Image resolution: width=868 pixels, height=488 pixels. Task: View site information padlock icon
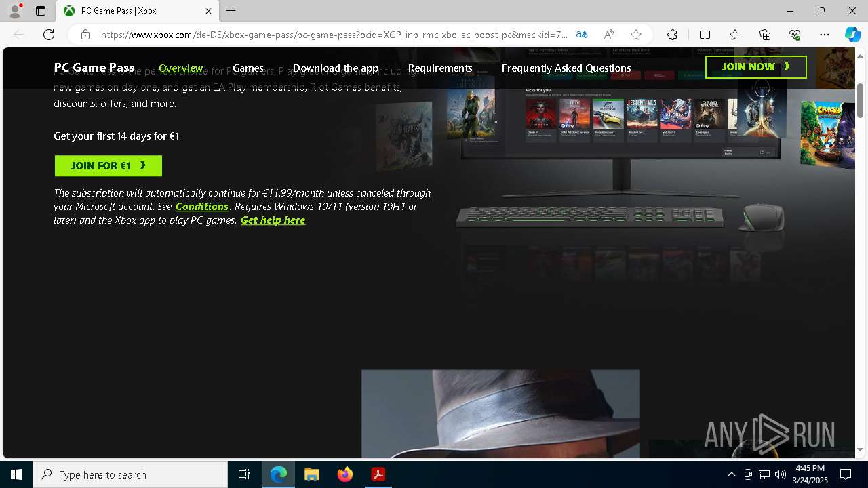85,35
